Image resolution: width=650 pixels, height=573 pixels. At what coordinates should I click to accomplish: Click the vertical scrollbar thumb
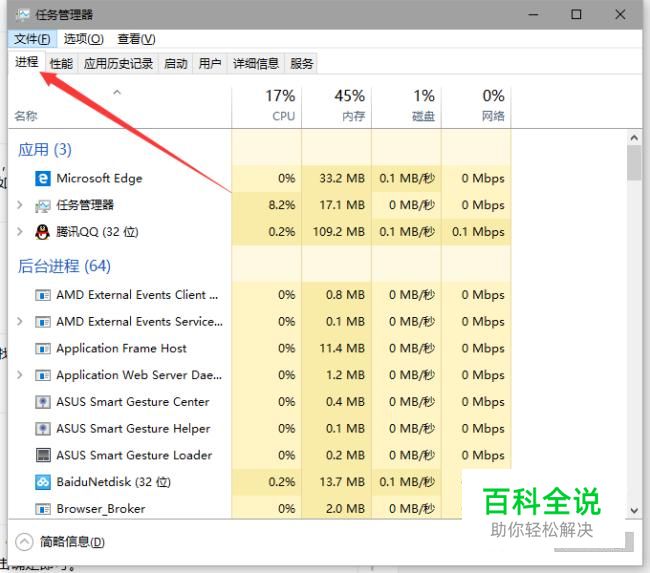pyautogui.click(x=634, y=163)
